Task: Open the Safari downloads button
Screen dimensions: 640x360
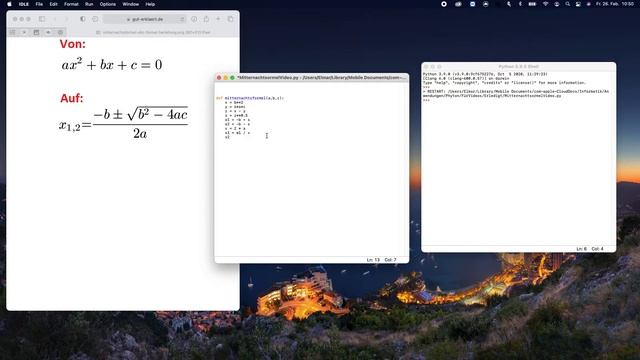Action: tap(194, 19)
